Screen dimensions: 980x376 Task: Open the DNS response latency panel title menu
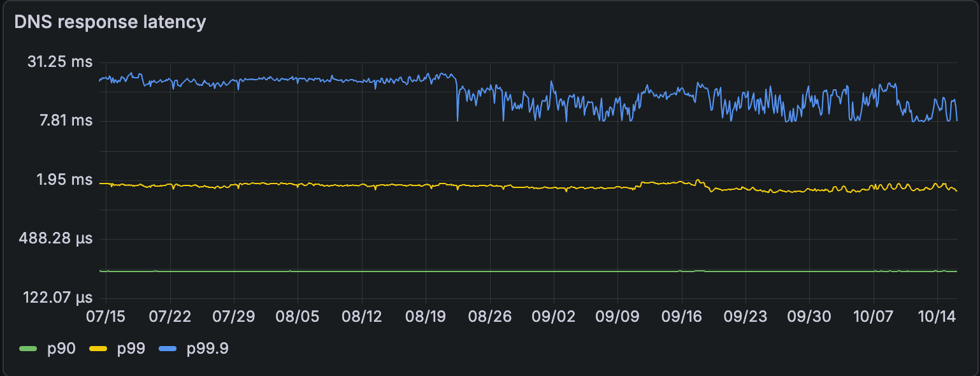click(110, 22)
